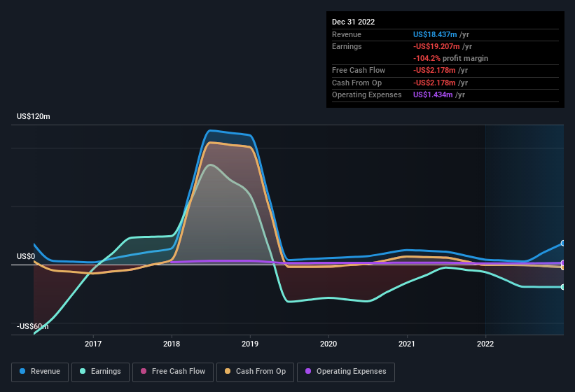Click the -104.2% profit margin text

pos(451,58)
